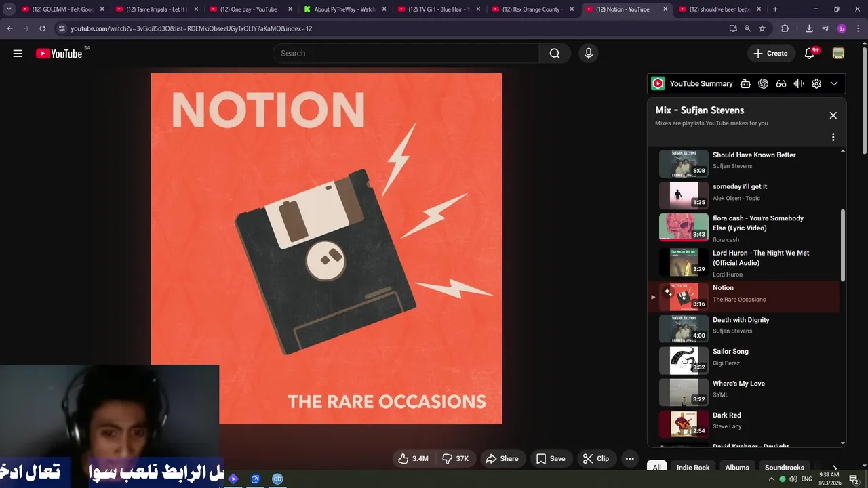Open the account avatar menu
The width and height of the screenshot is (868, 488).
[x=838, y=54]
